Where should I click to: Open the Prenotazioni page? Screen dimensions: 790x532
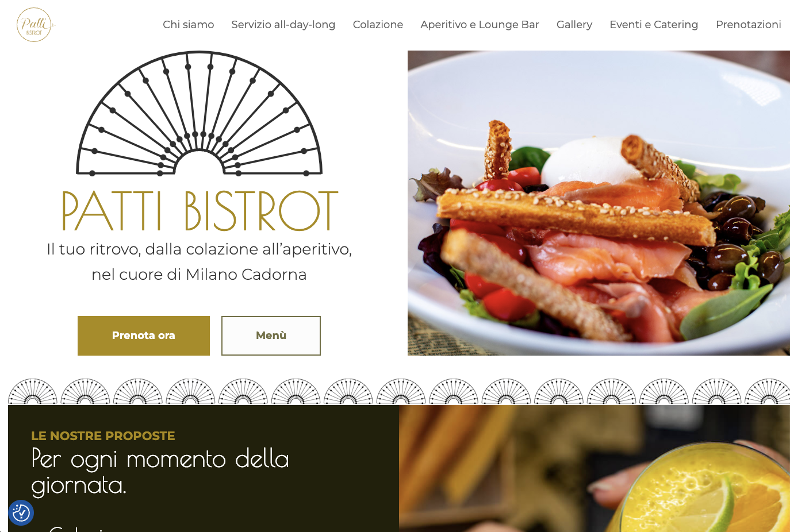[748, 25]
